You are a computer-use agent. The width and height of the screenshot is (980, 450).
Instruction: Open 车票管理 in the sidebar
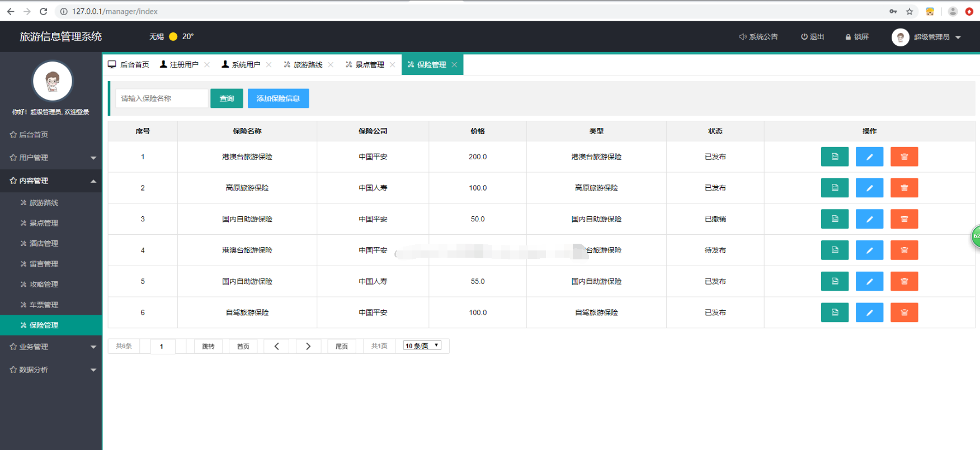click(51, 305)
